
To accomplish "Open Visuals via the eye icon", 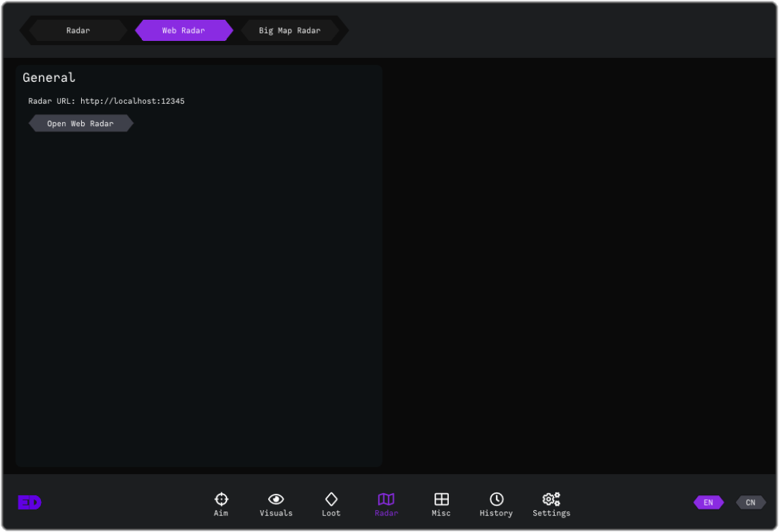I will 276,499.
